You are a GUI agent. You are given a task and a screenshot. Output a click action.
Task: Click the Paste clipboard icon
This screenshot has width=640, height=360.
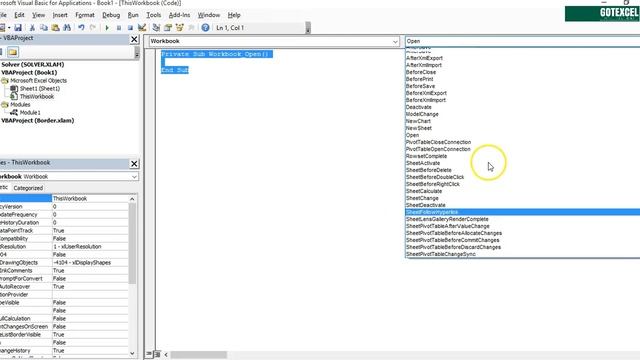(55, 28)
